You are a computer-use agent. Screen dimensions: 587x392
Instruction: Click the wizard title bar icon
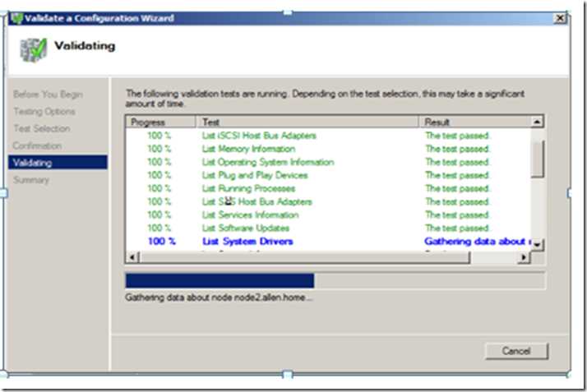point(16,18)
